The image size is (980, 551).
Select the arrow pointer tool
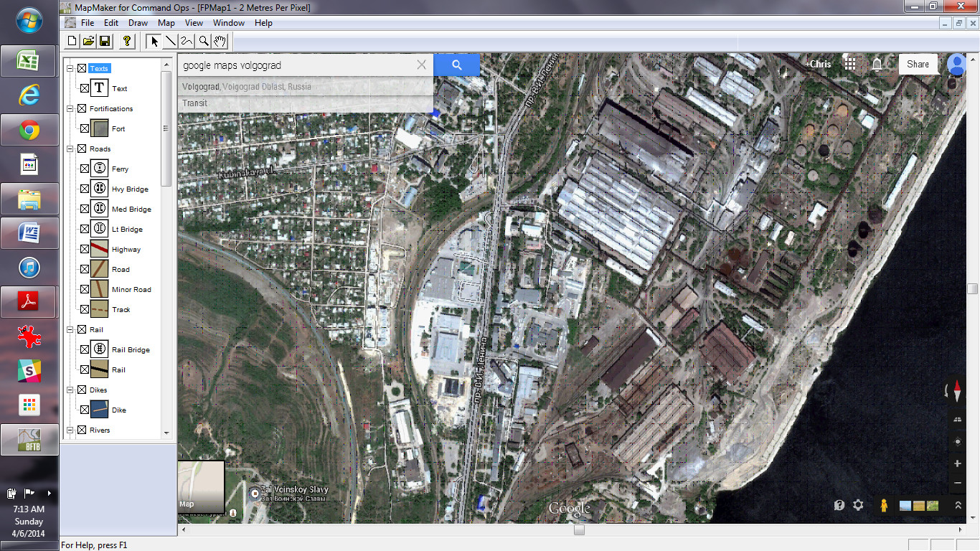click(154, 41)
